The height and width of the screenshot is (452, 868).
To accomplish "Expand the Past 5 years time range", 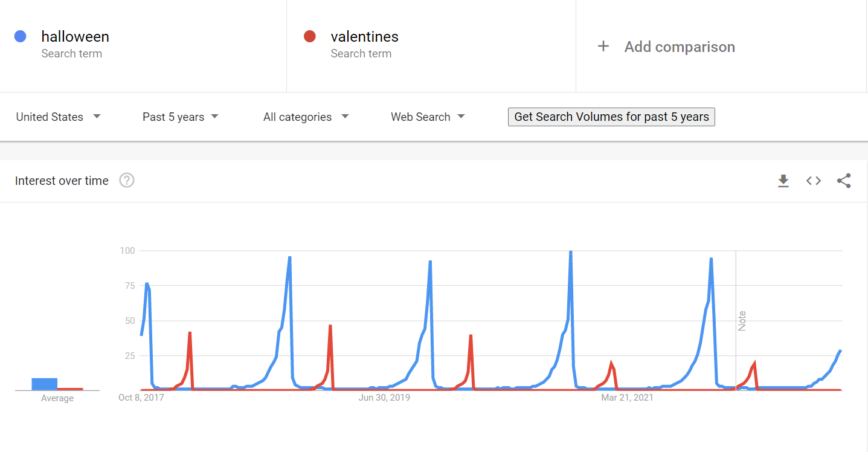I will (181, 117).
